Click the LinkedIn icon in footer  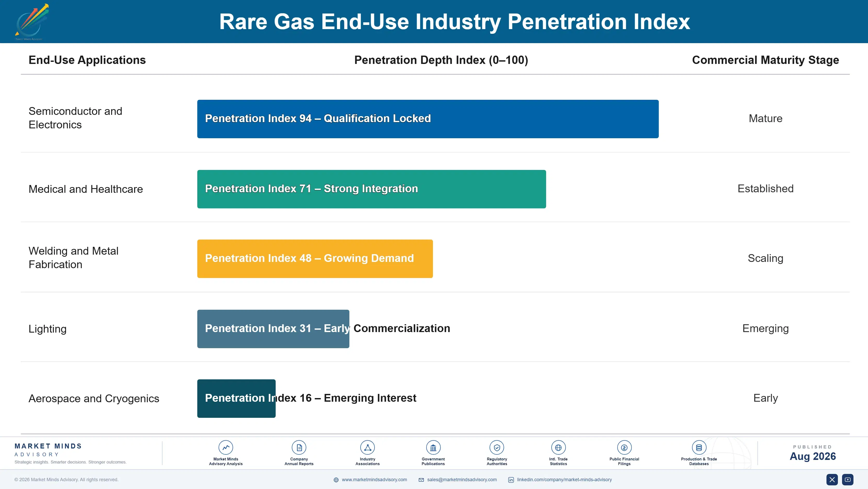(511, 480)
